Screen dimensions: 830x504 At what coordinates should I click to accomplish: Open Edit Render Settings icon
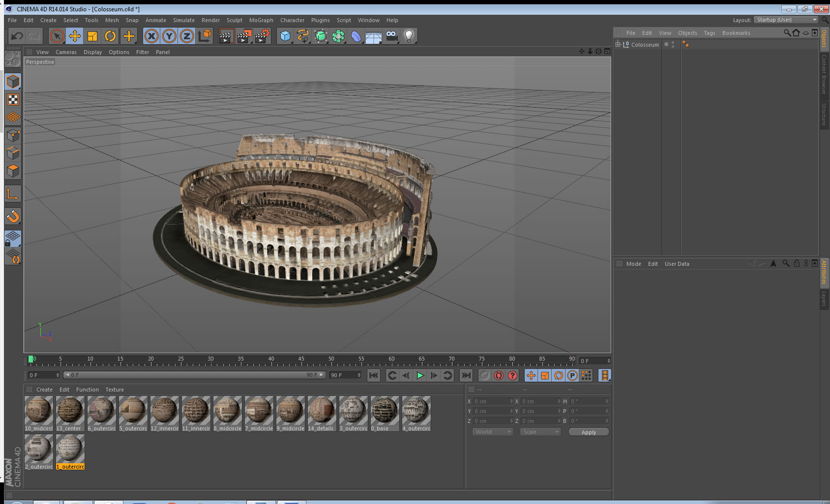[x=263, y=36]
